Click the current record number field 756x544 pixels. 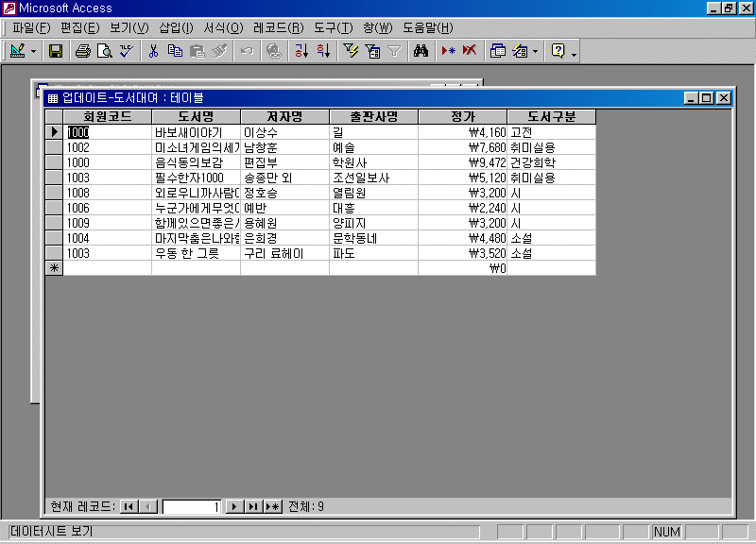click(192, 506)
